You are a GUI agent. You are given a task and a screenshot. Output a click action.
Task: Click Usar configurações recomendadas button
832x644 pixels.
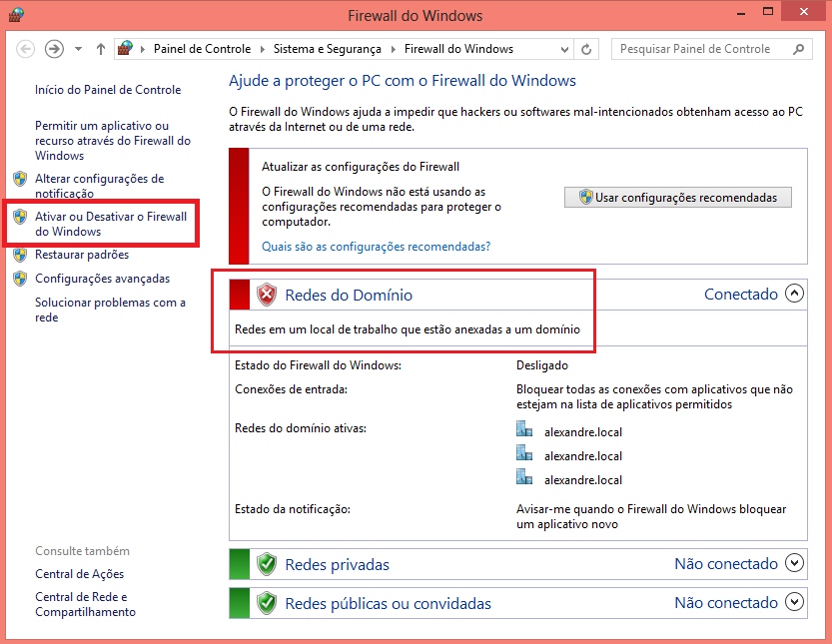(x=677, y=198)
